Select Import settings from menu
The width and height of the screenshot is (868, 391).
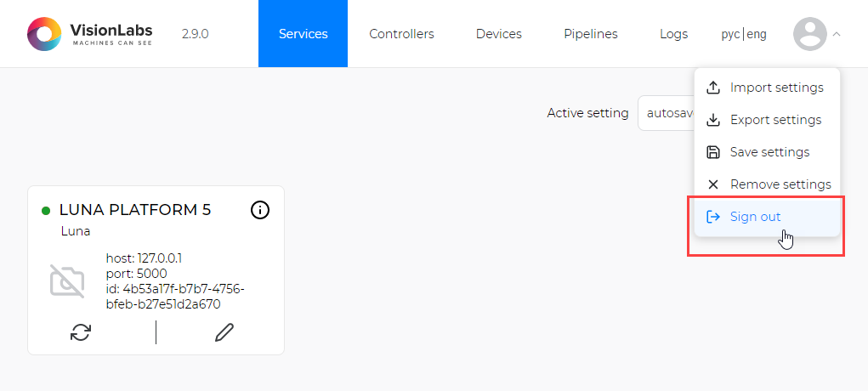pos(767,88)
